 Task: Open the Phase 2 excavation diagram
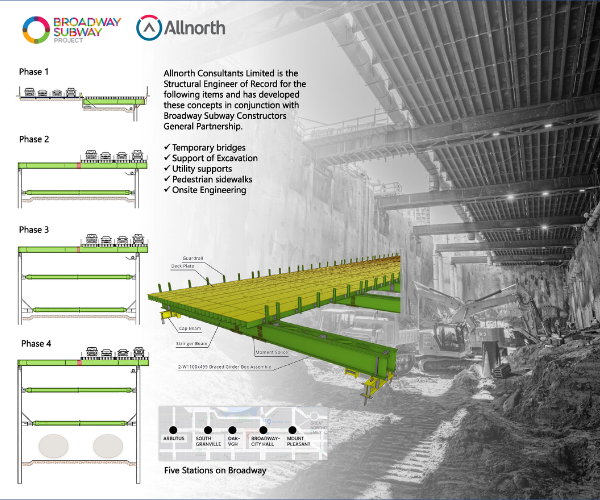point(83,179)
